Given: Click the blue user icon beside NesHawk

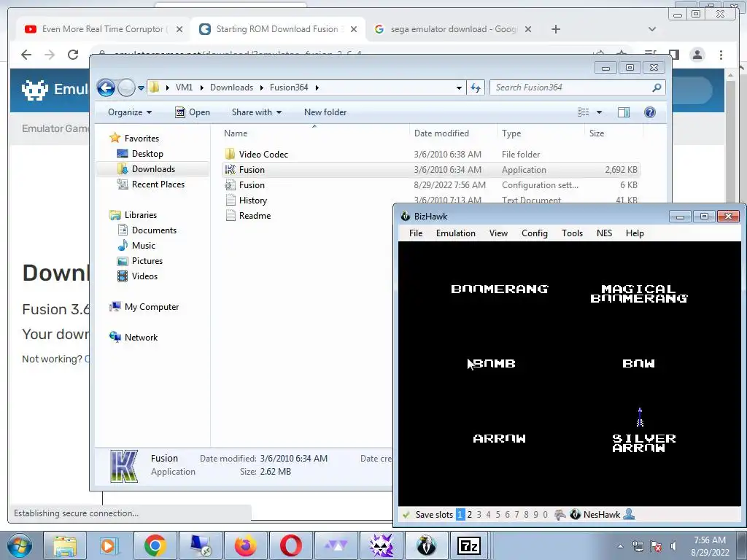Looking at the screenshot, I should coord(629,514).
